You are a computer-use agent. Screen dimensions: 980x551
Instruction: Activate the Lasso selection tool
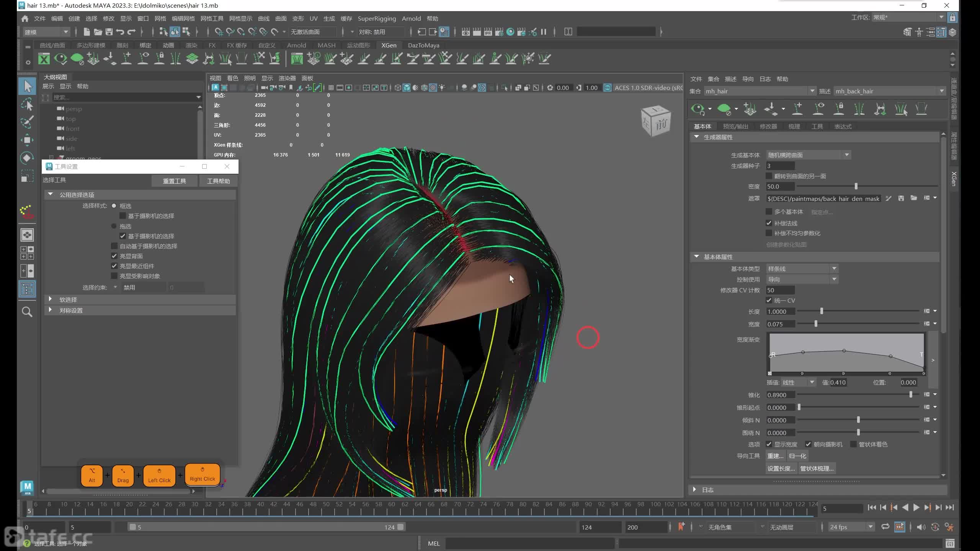pos(27,104)
